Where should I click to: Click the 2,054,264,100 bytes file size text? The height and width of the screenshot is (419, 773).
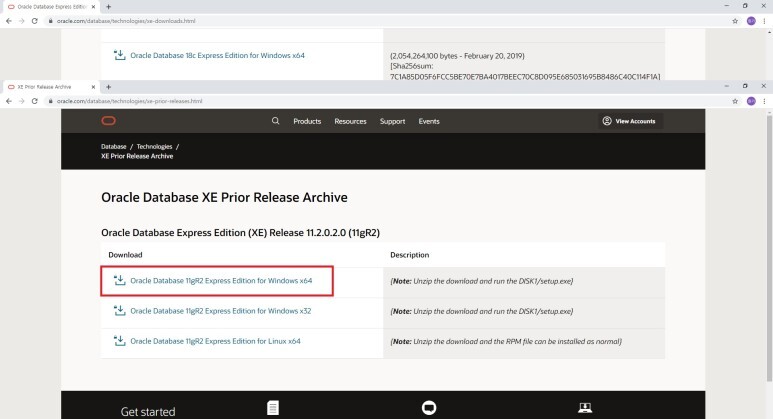[x=457, y=56]
